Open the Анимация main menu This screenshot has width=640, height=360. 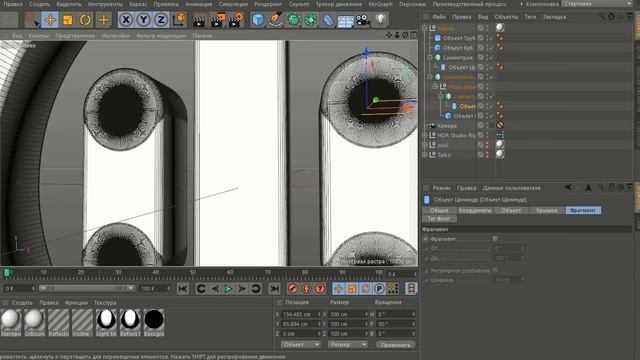[199, 4]
